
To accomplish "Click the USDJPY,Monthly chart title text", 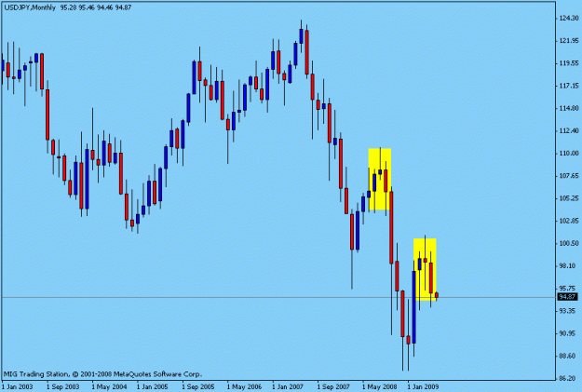I will (30, 7).
